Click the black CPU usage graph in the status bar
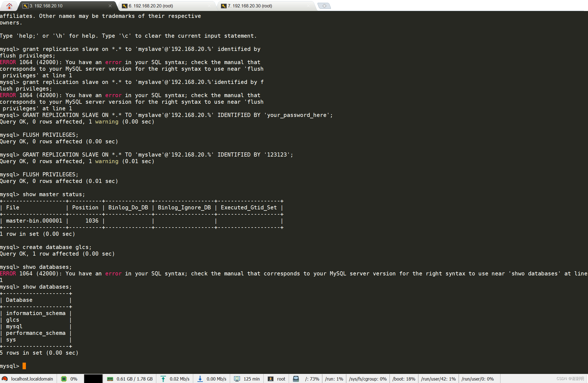The height and width of the screenshot is (383, 588). [93, 379]
